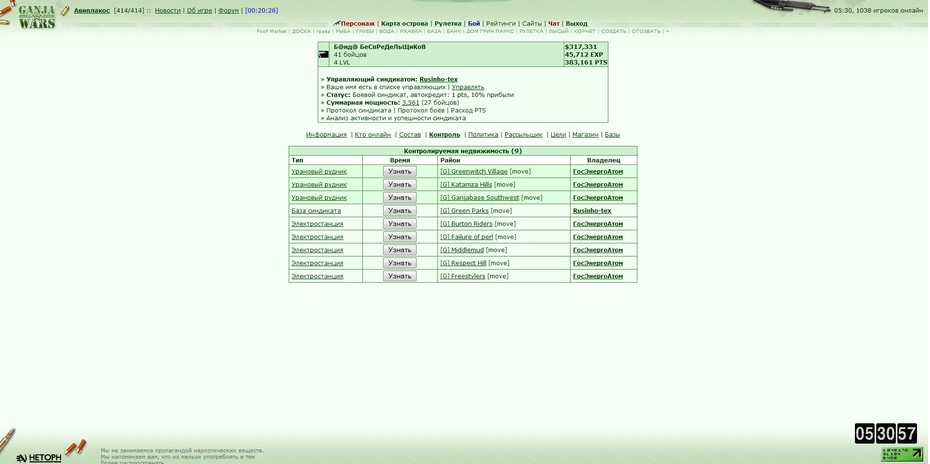This screenshot has height=464, width=930.
Task: Open the [G] Katamza Hills district link
Action: pos(466,185)
